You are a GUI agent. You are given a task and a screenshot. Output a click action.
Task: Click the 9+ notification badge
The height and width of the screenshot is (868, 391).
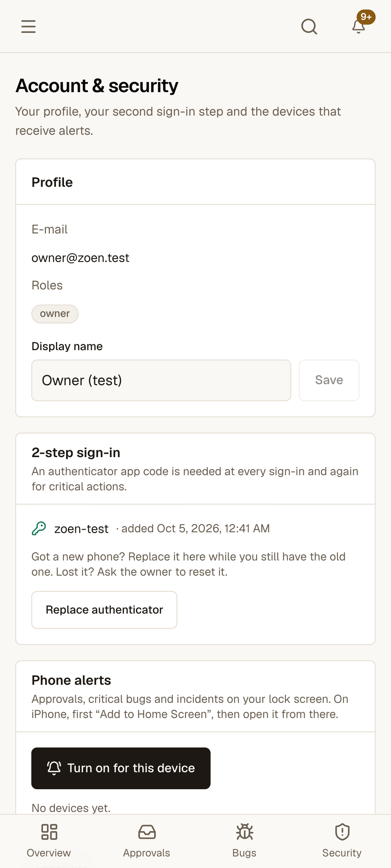pyautogui.click(x=366, y=17)
